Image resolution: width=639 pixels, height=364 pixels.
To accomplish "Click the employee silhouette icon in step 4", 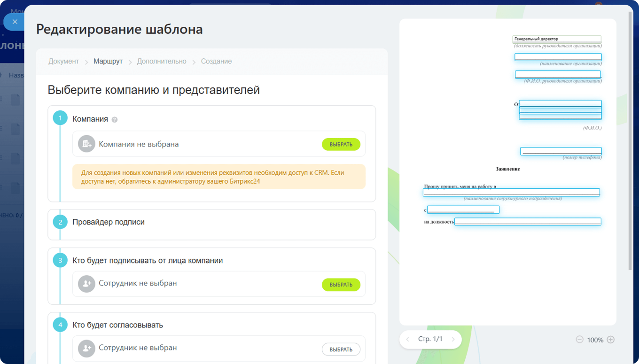I will point(86,349).
